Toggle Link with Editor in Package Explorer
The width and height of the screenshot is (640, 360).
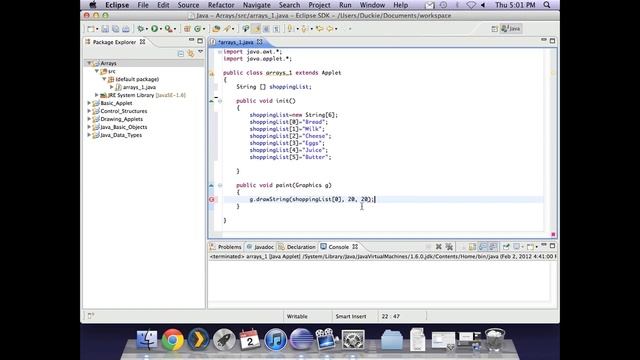pos(191,53)
